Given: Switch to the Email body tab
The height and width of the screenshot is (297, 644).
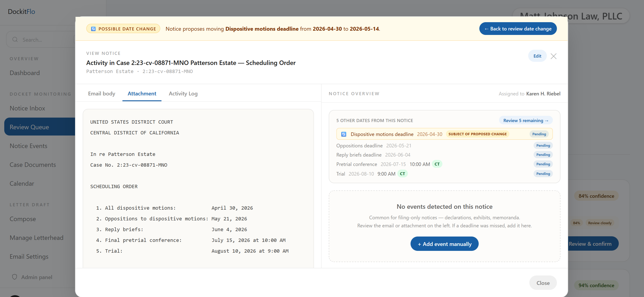Looking at the screenshot, I should [x=102, y=93].
